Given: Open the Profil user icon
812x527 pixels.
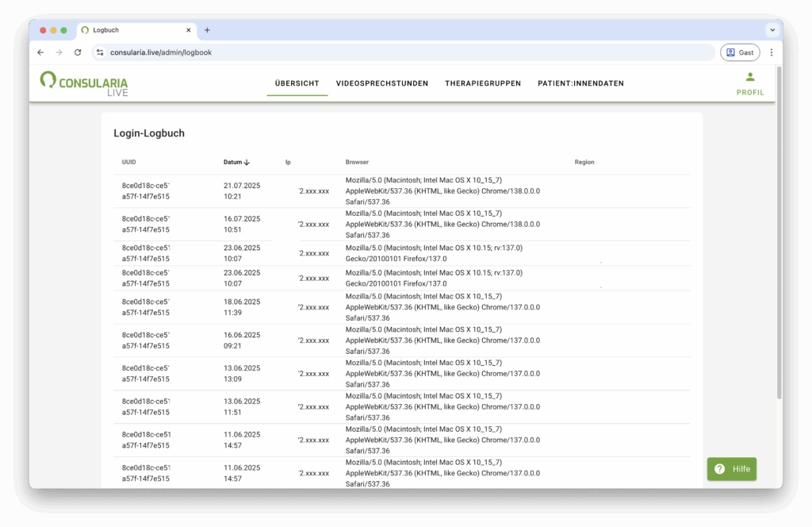Looking at the screenshot, I should pos(749,78).
